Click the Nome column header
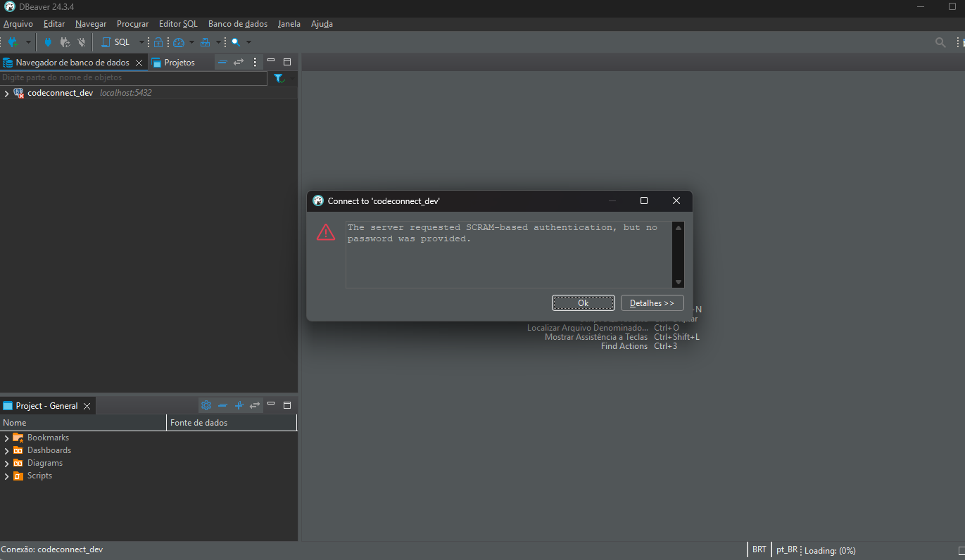Screen dimensions: 965x560 [83, 423]
